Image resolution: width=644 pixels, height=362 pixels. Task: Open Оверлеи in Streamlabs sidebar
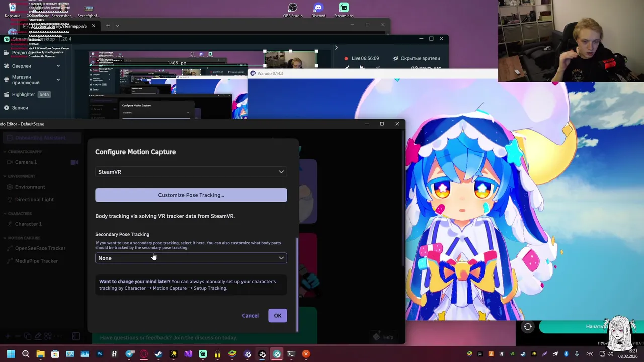click(21, 66)
